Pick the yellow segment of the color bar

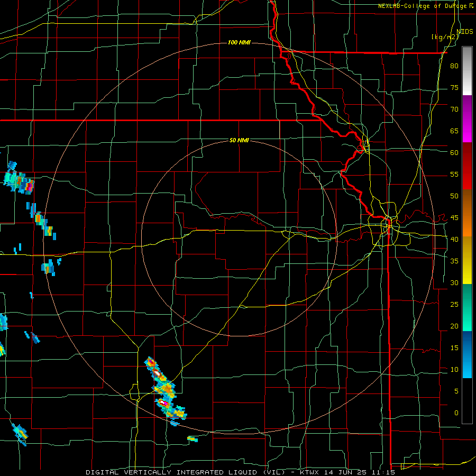click(467, 260)
